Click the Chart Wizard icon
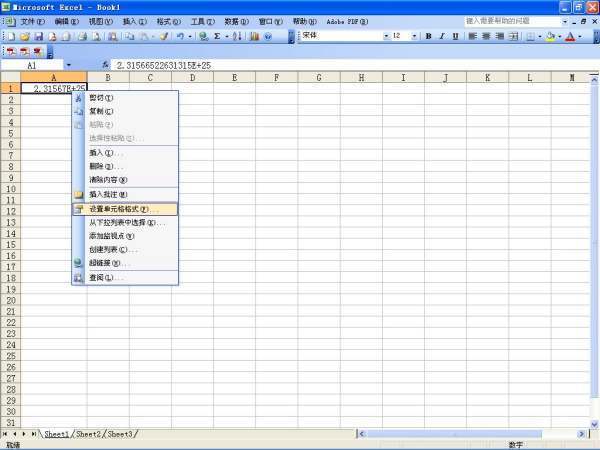Image resolution: width=600 pixels, height=450 pixels. point(254,36)
